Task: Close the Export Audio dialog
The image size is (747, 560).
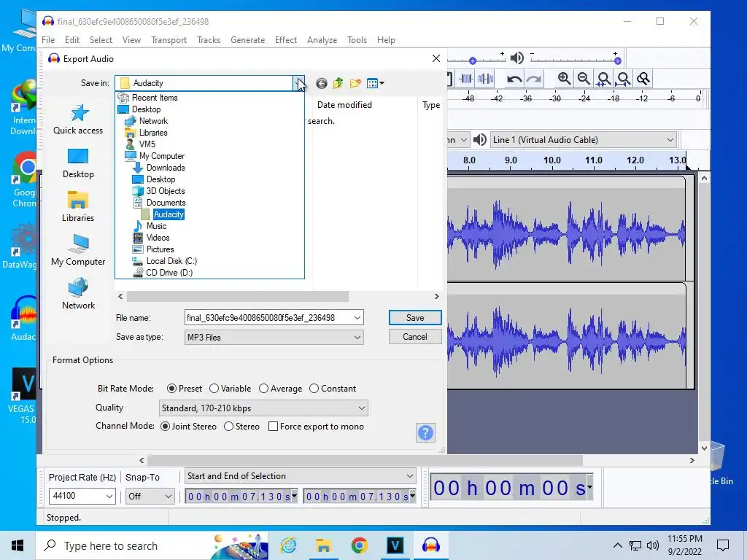Action: (x=436, y=58)
